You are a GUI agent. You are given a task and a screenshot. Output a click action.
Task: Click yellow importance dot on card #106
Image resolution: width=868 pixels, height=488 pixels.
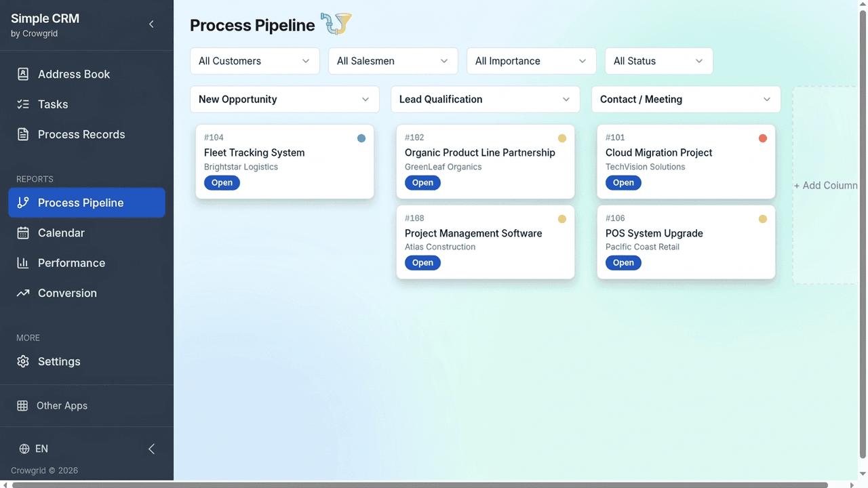click(x=763, y=219)
